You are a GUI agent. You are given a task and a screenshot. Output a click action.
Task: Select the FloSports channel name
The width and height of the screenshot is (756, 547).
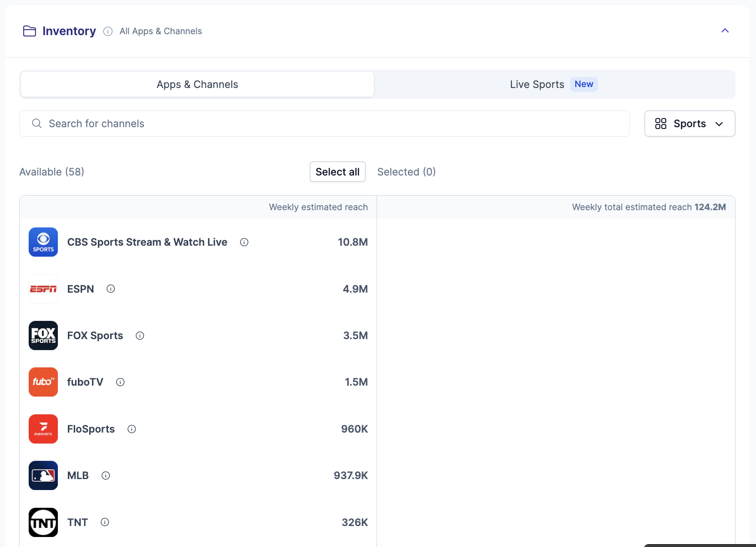91,429
